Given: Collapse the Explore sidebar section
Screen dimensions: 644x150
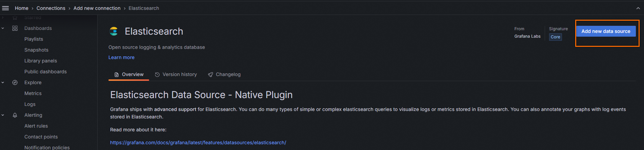Looking at the screenshot, I should pyautogui.click(x=3, y=82).
